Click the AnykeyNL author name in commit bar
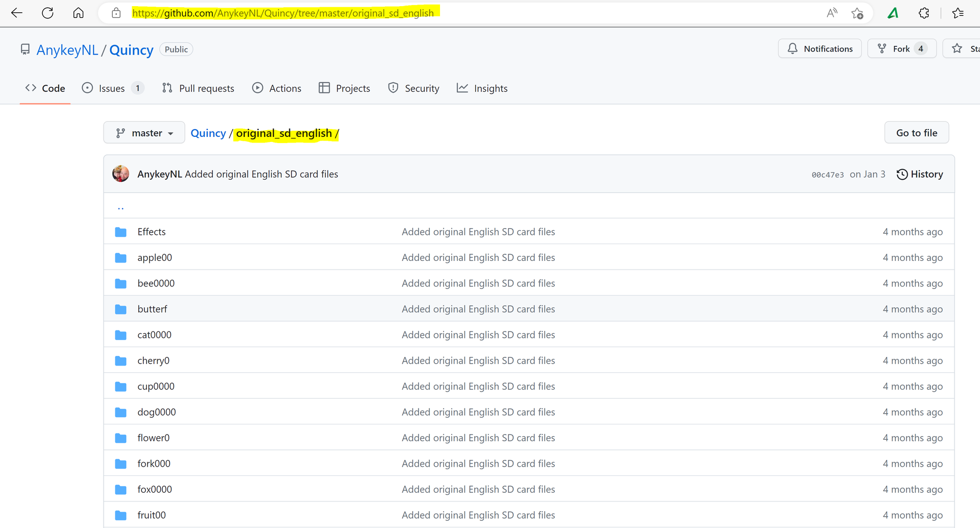Screen dimensions: 980x528 pyautogui.click(x=160, y=174)
